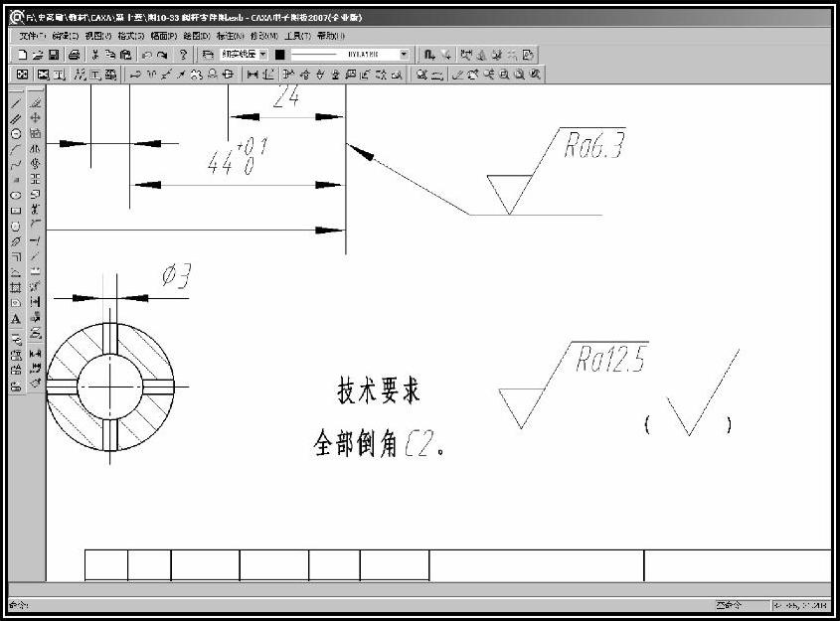Open the 标注(N) menu

coord(230,36)
